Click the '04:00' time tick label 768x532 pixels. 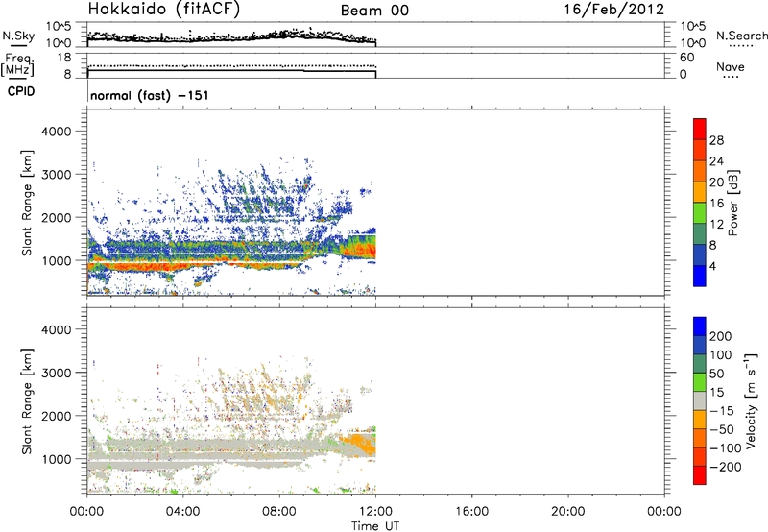pos(182,512)
